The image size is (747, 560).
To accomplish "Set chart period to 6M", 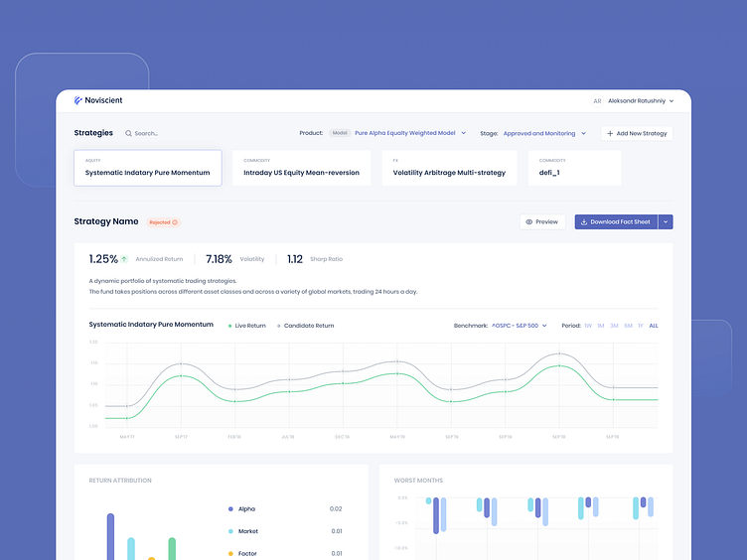I will [628, 326].
